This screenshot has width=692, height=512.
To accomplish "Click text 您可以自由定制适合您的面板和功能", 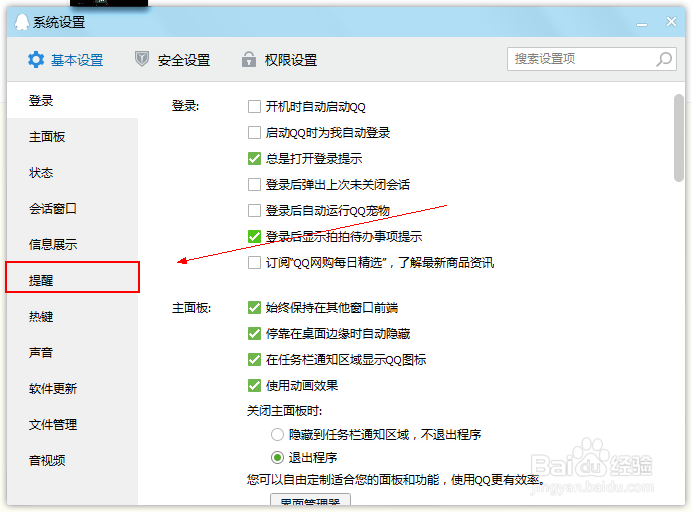I will [x=343, y=479].
